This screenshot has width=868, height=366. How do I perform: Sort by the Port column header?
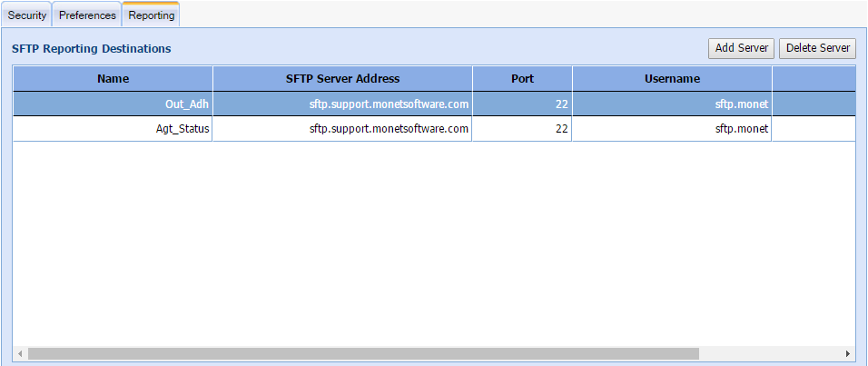(522, 79)
